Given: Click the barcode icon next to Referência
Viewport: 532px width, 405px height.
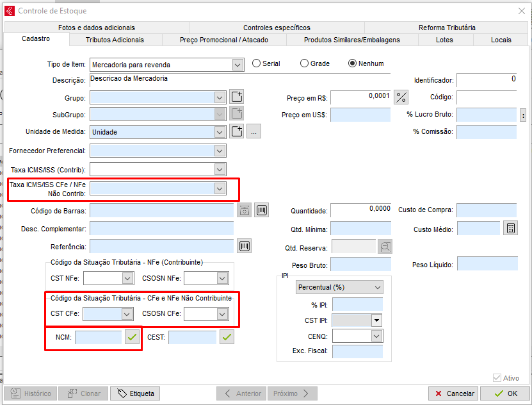Looking at the screenshot, I should click(x=244, y=246).
